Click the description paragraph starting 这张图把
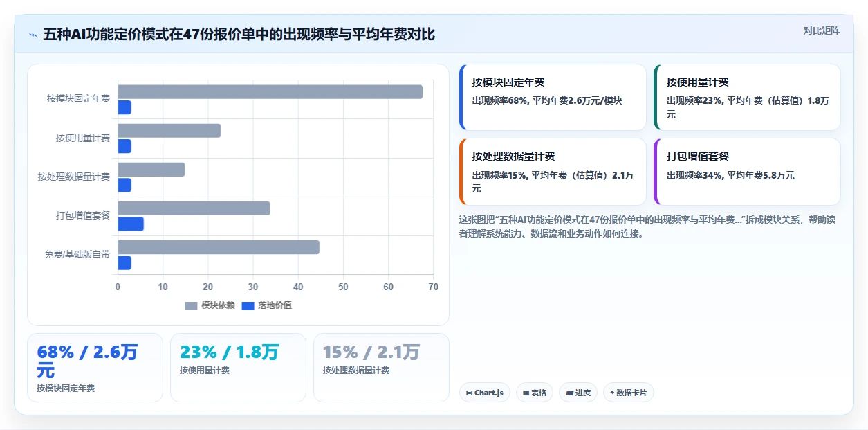This screenshot has height=430, width=868. (x=649, y=226)
